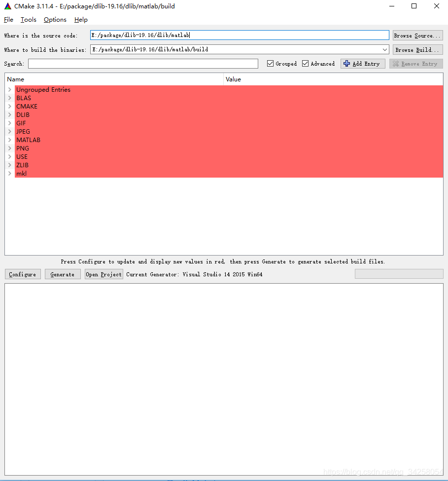Select the MATLAB row text
The image size is (448, 481).
coord(28,140)
